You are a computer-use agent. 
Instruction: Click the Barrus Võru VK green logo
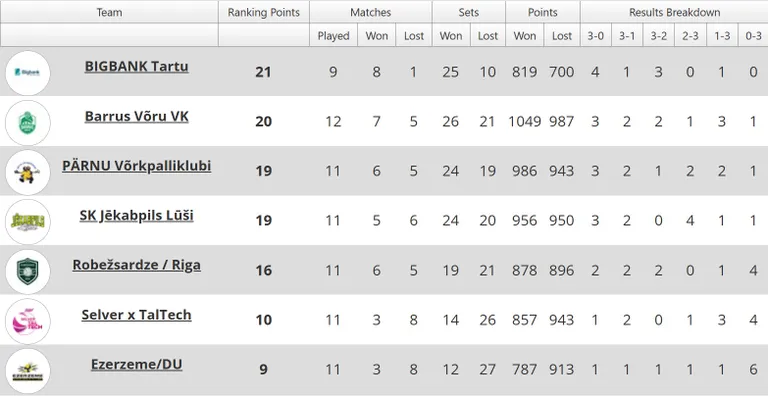coord(27,123)
